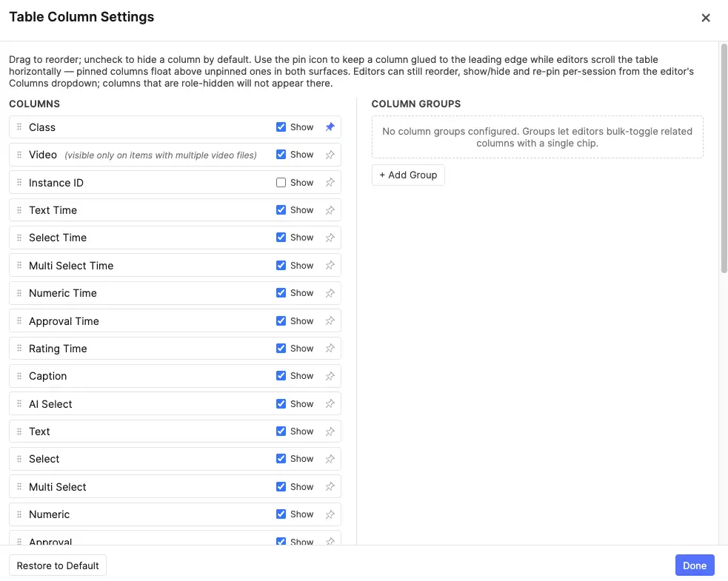
Task: Click the "Multi Select Time" label
Action: click(71, 266)
